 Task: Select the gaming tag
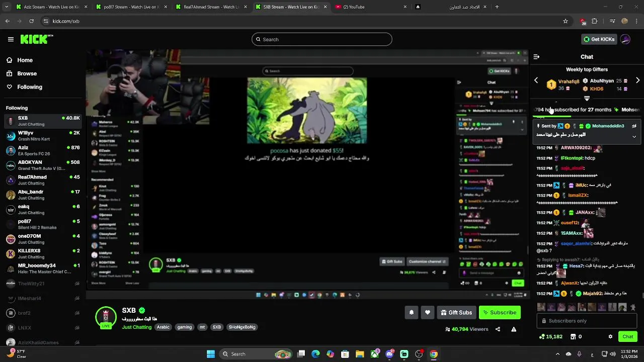coord(184,327)
